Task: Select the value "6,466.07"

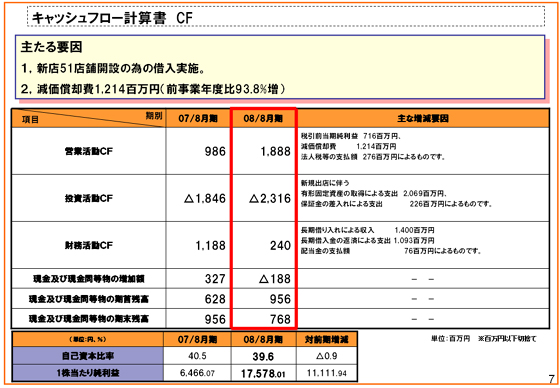Action: point(197,373)
